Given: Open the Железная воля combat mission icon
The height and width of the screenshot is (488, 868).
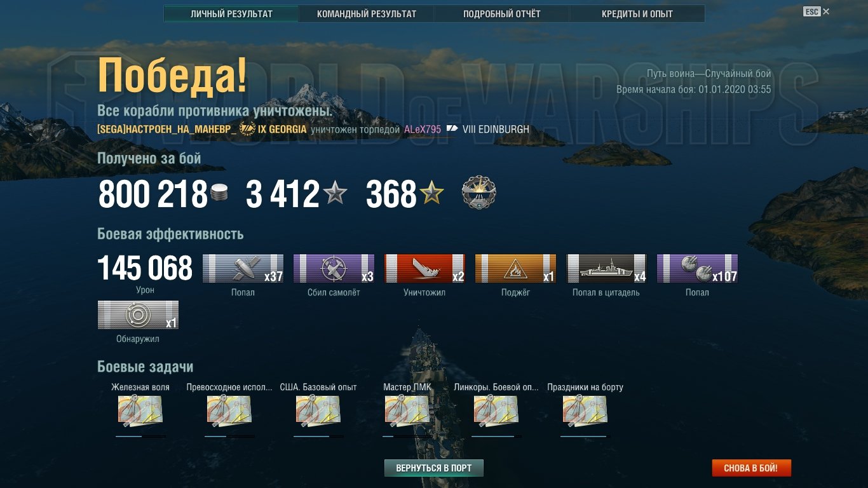Looking at the screenshot, I should pyautogui.click(x=140, y=410).
